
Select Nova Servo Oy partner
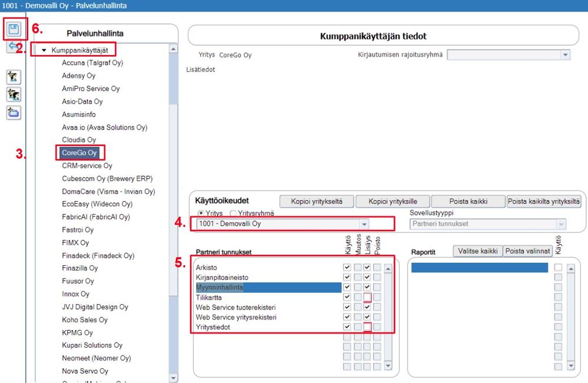coord(85,371)
